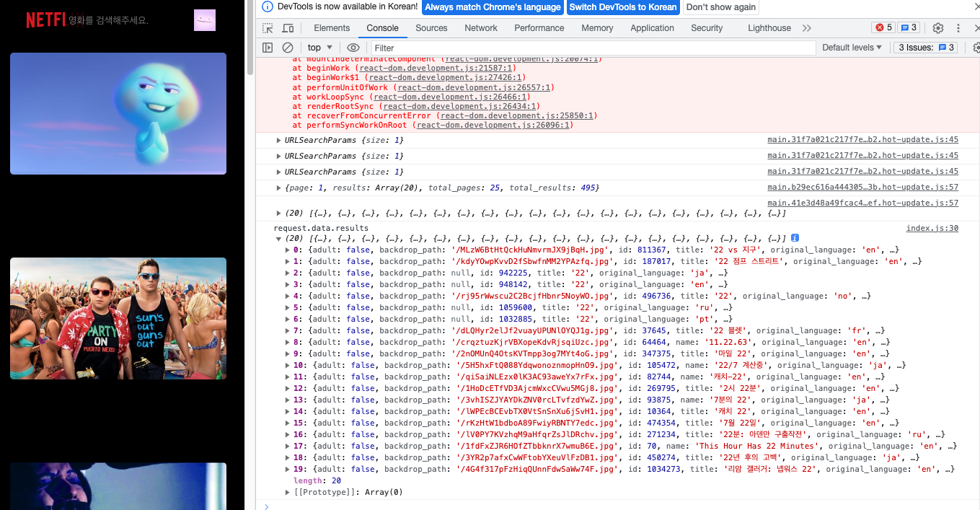980x510 pixels.
Task: Switch to the Performance tab
Action: tap(539, 28)
